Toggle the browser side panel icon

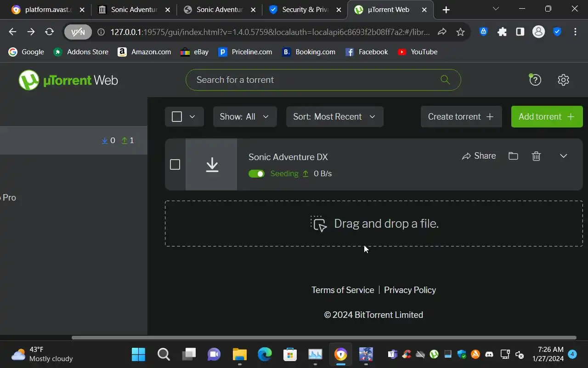[520, 32]
